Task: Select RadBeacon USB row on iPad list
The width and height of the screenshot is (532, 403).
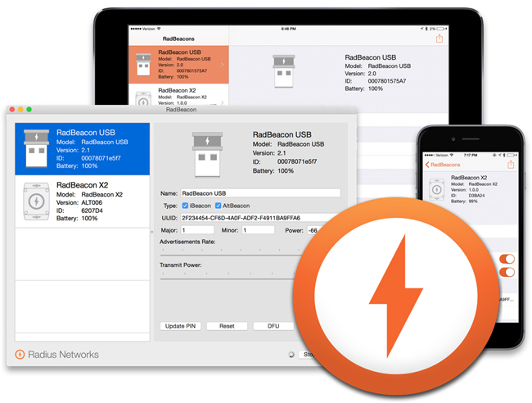Action: point(178,65)
